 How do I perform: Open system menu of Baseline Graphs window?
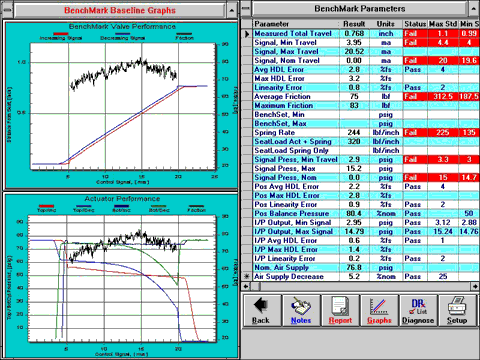(x=8, y=10)
